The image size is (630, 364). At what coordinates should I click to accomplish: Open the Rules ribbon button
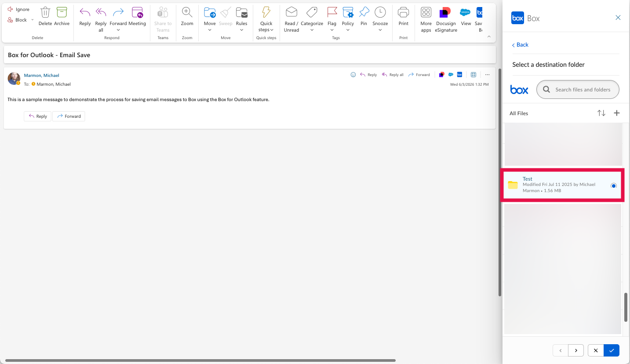click(x=241, y=16)
